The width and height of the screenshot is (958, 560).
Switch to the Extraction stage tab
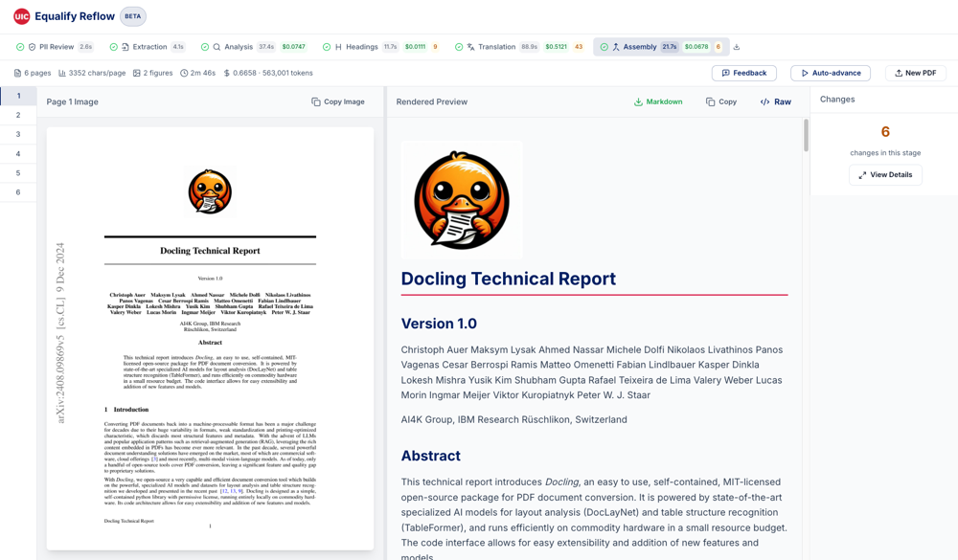(148, 46)
